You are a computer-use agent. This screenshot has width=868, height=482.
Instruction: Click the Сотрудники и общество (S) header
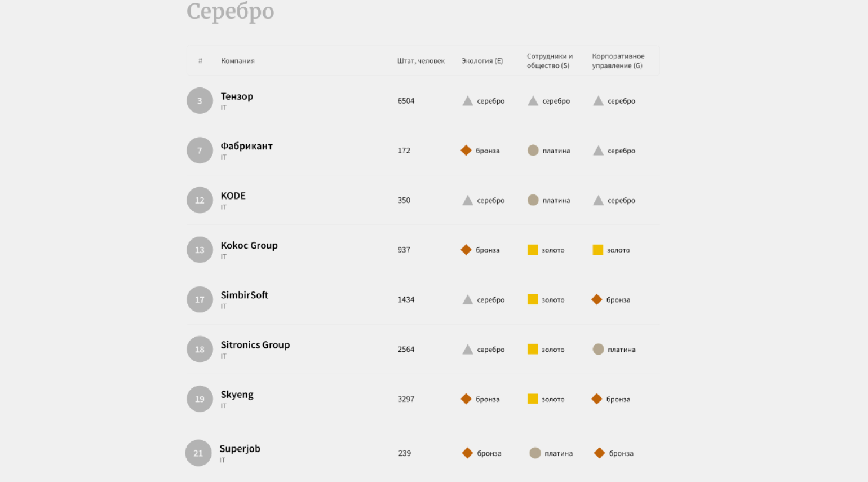[550, 61]
